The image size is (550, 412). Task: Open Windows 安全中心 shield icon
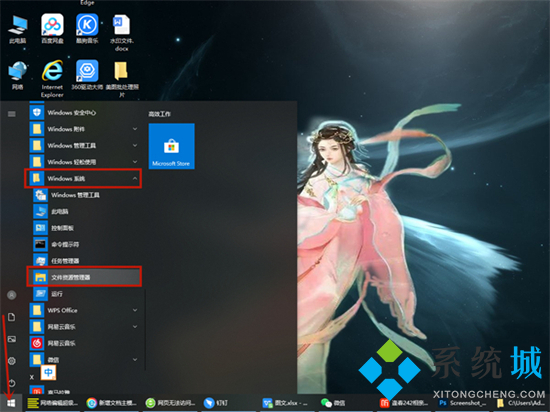coord(37,113)
